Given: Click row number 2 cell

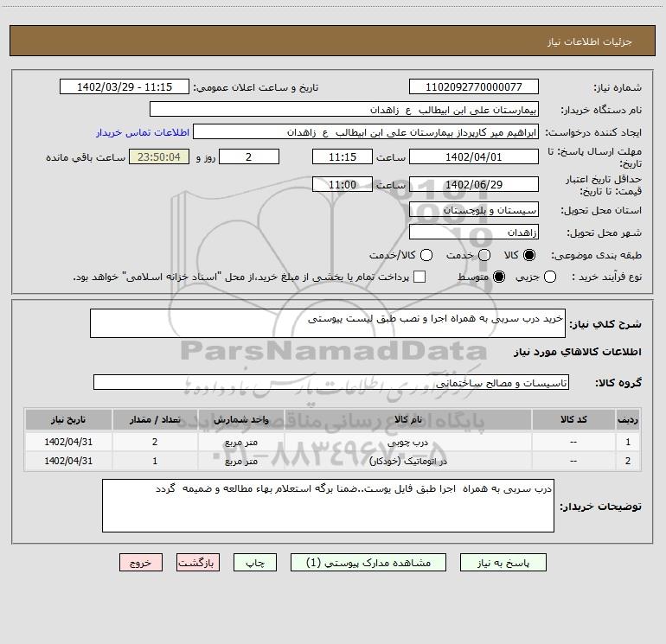Looking at the screenshot, I should tap(628, 461).
